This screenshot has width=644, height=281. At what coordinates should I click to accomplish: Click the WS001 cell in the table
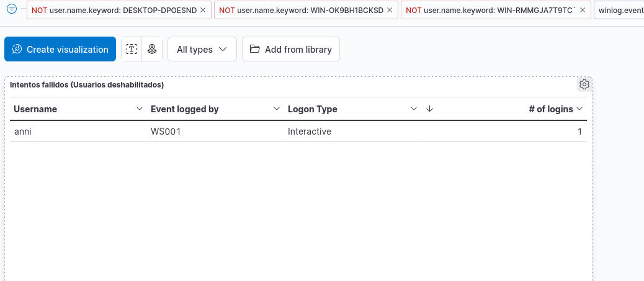(x=162, y=132)
